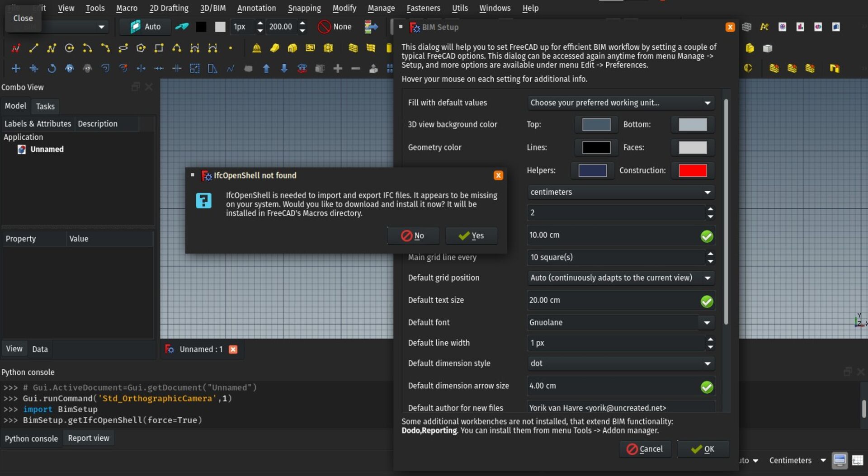The height and width of the screenshot is (476, 868).
Task: Open the View menu
Action: [x=66, y=8]
